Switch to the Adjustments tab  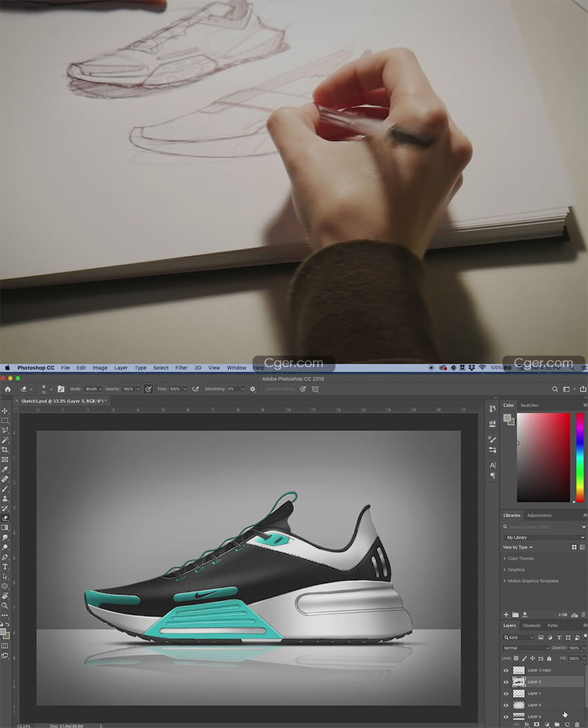pyautogui.click(x=539, y=515)
